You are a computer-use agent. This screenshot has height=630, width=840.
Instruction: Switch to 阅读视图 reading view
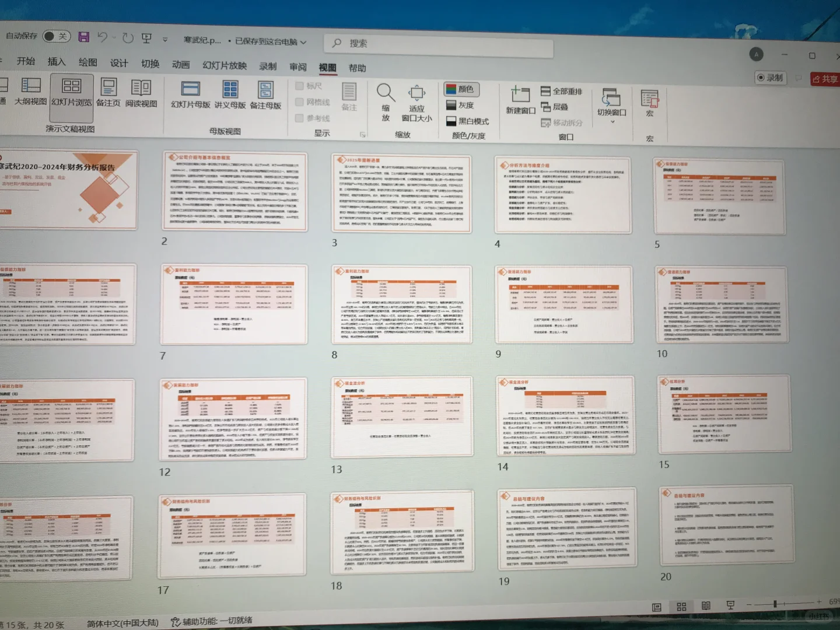tap(141, 93)
